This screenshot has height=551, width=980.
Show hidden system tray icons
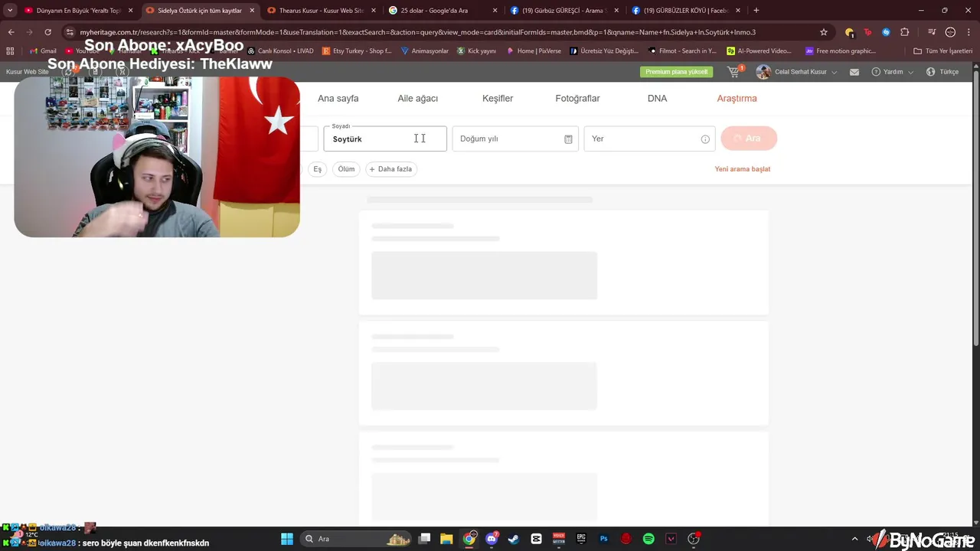pos(854,539)
